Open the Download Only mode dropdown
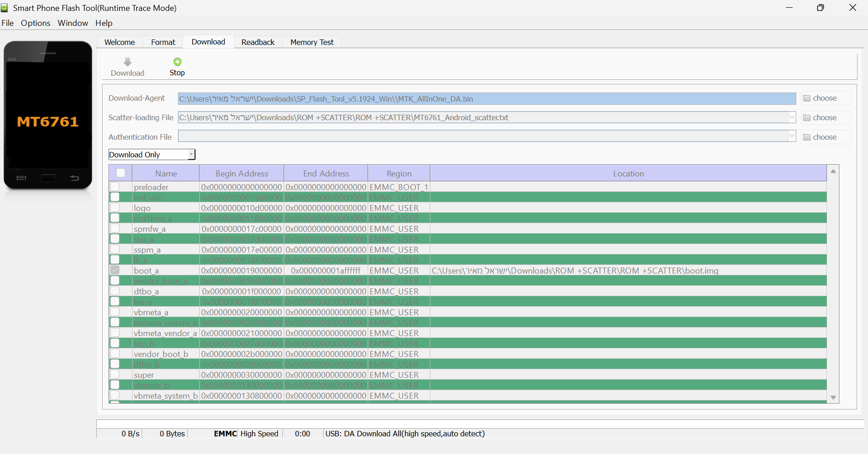This screenshot has height=454, width=868. coord(191,155)
